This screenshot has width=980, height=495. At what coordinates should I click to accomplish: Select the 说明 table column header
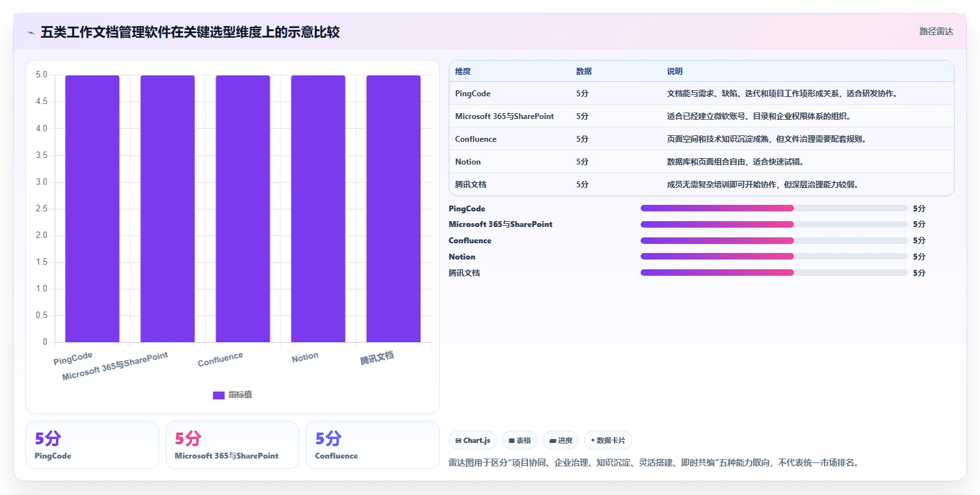[675, 72]
